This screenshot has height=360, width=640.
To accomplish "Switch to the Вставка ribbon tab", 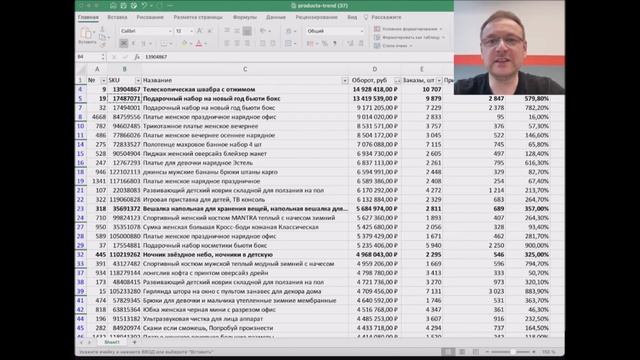I will tap(117, 17).
